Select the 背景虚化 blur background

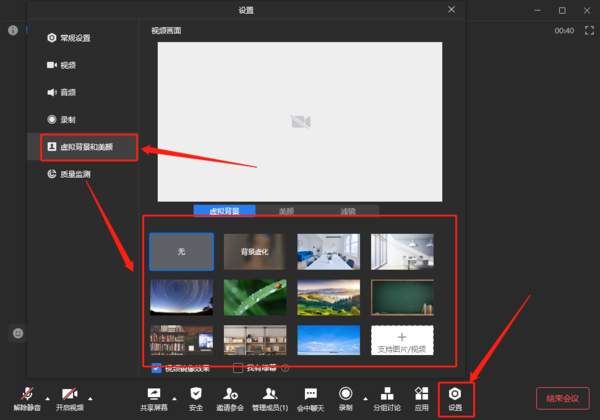(255, 252)
